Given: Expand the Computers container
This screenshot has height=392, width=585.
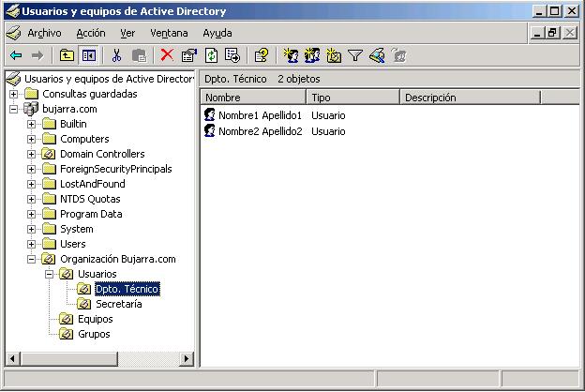Looking at the screenshot, I should [31, 139].
